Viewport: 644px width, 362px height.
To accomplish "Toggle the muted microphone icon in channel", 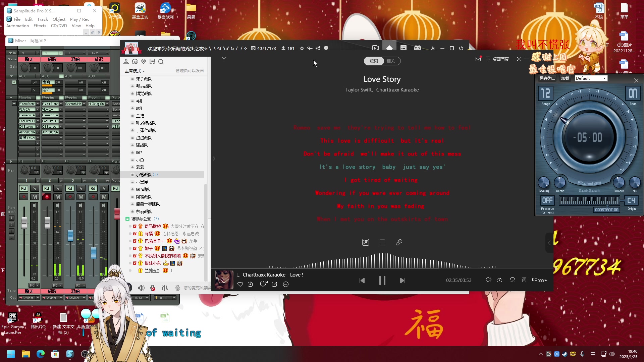I will 153,288.
